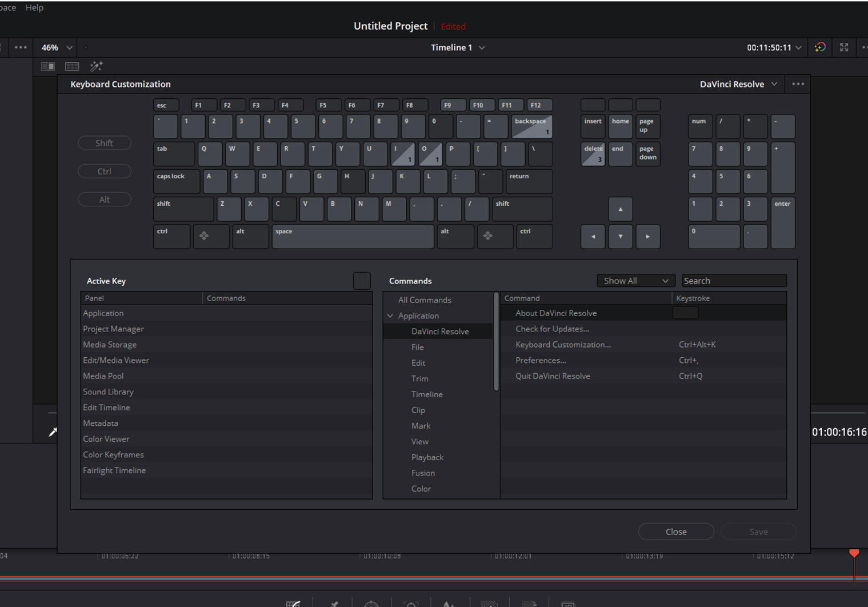Toggle full screen viewer icon

click(844, 47)
